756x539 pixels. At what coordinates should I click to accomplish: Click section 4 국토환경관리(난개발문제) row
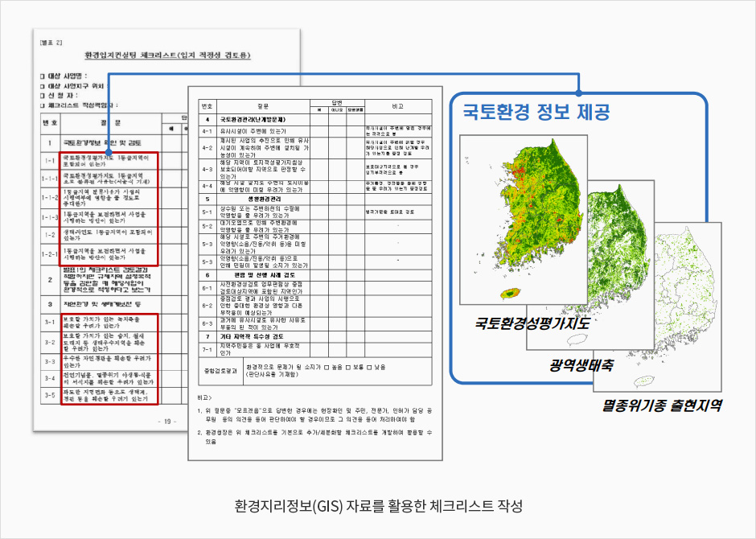pos(314,120)
